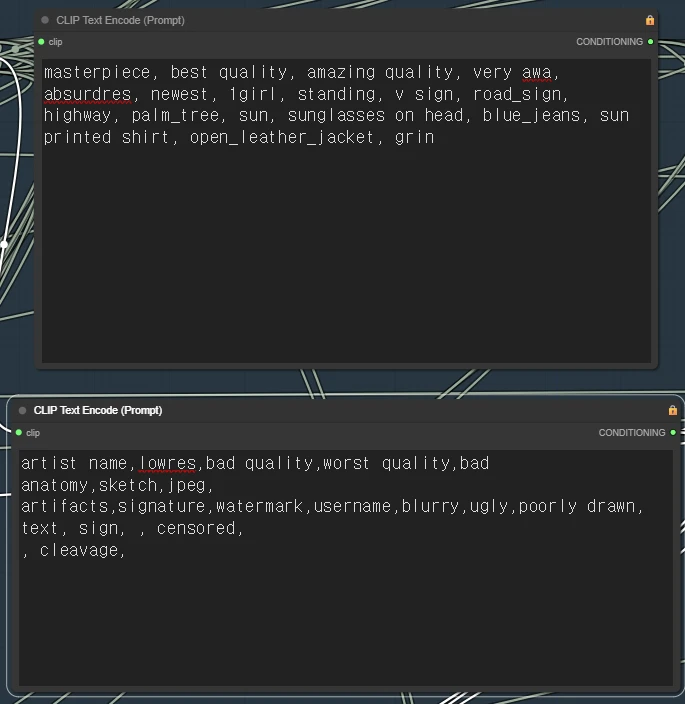Select the lower node title 'CLIP Text Encode (Prompt)'
The height and width of the screenshot is (704, 685).
(98, 410)
